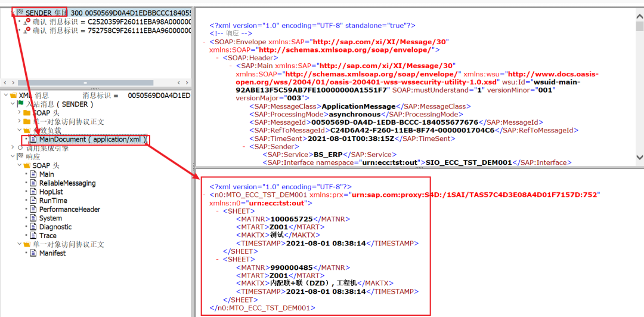Image resolution: width=644 pixels, height=317 pixels.
Task: Click the interface name SIO_ECC_TST_DEM001
Action: [x=469, y=162]
